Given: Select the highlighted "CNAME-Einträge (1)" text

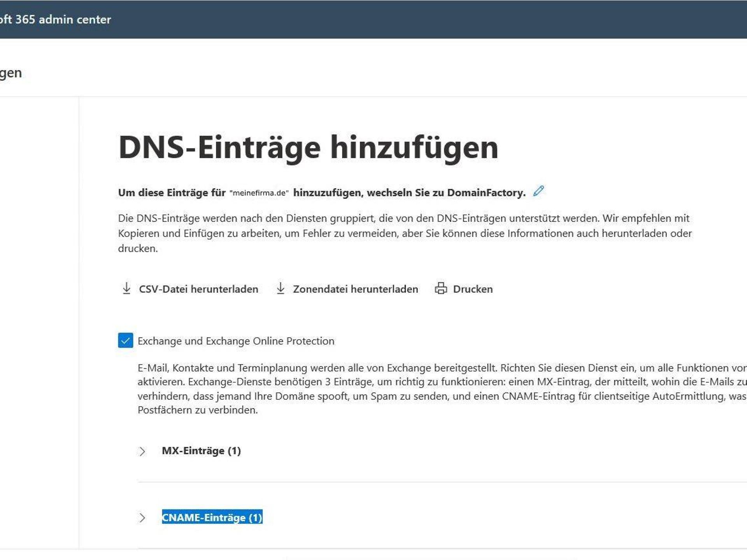Looking at the screenshot, I should pos(212,518).
